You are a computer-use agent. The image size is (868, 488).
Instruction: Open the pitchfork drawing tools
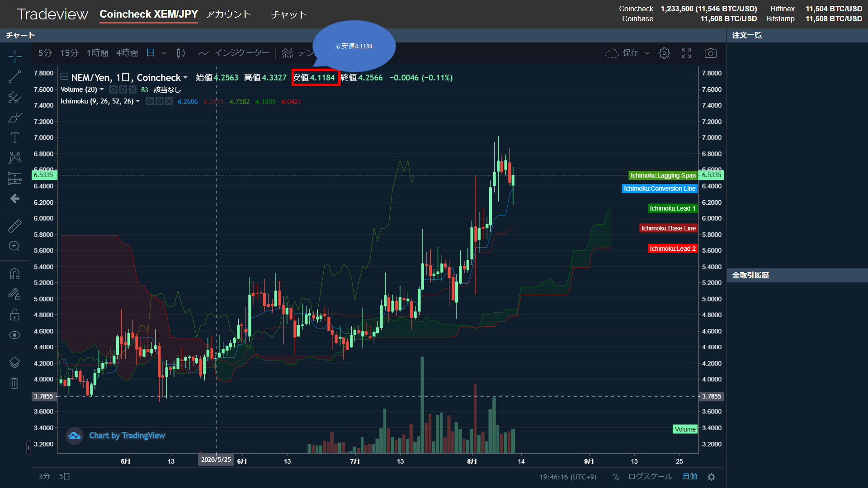coord(15,97)
